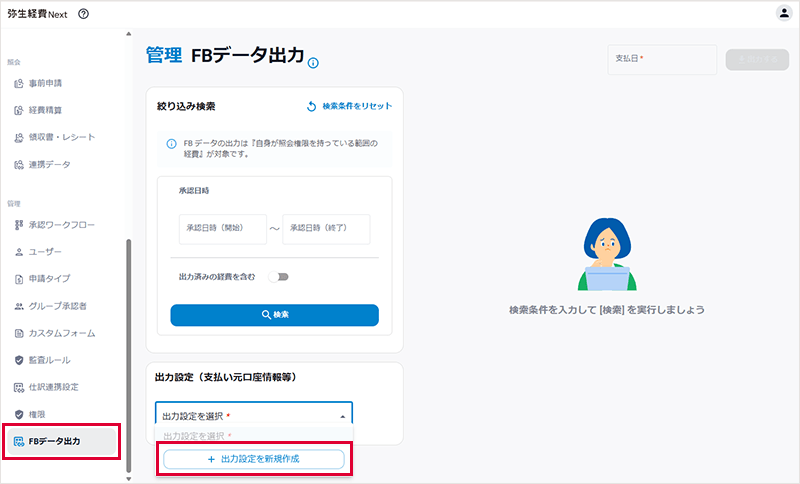Click the 検索条件をリセット reset icon
This screenshot has width=800, height=484.
(x=311, y=106)
